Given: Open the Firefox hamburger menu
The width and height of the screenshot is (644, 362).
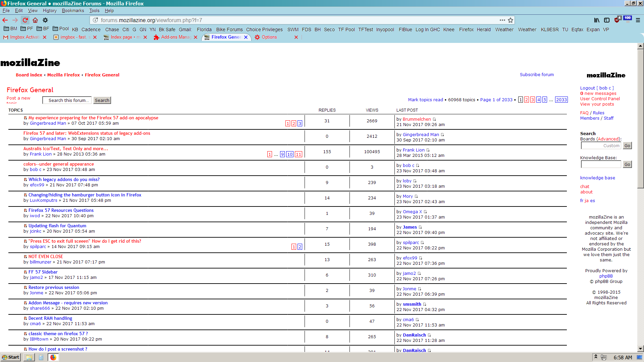Looking at the screenshot, I should click(638, 20).
